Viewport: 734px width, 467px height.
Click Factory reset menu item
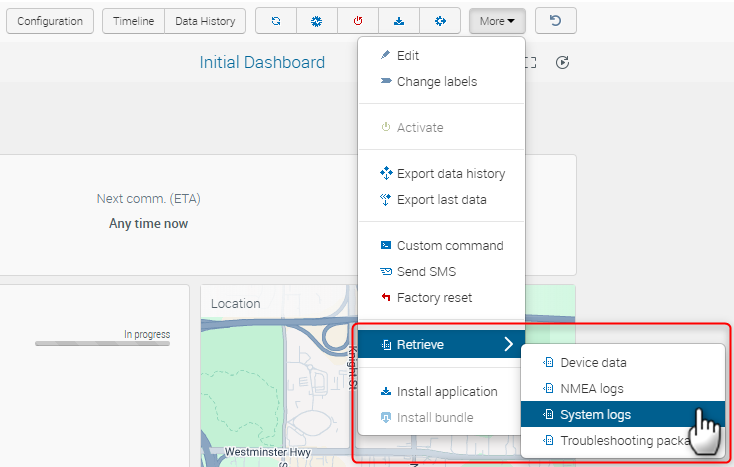coord(434,298)
